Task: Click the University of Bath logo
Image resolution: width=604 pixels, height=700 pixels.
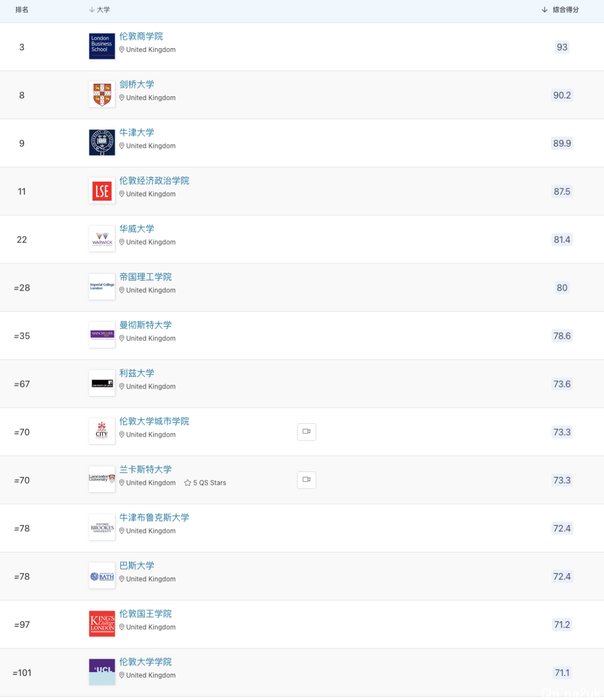Action: (102, 575)
